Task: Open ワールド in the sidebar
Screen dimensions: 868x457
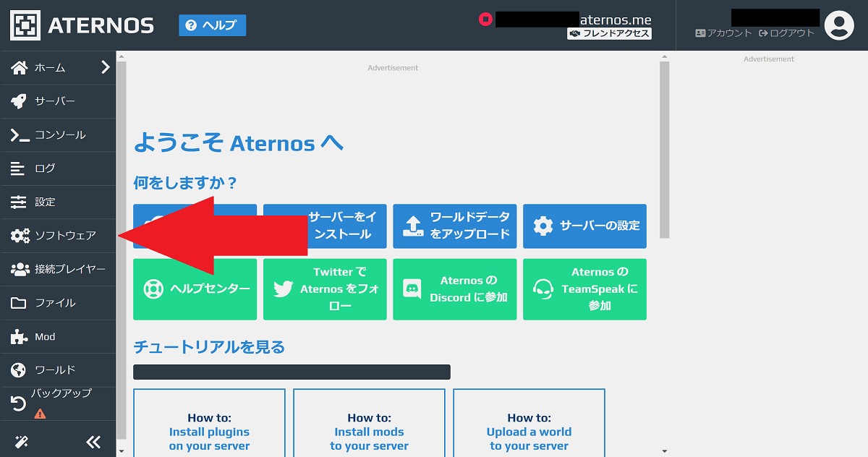Action: pyautogui.click(x=58, y=370)
